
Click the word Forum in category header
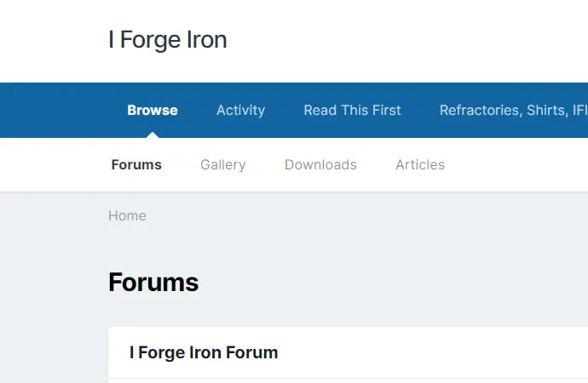point(251,352)
